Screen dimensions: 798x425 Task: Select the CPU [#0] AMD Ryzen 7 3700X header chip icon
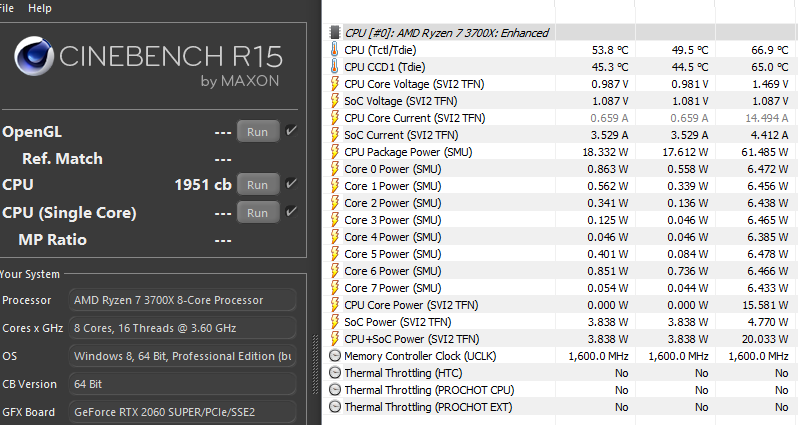coord(334,33)
